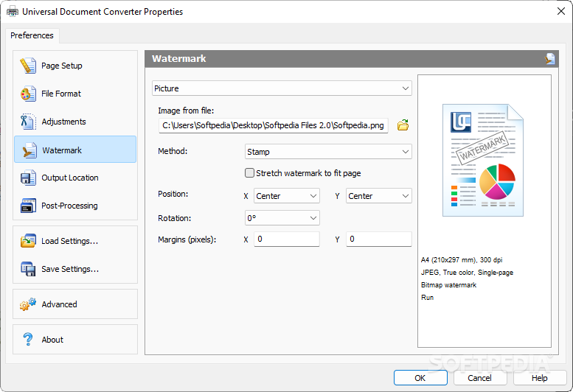Browse for watermark image file folder icon
This screenshot has height=392, width=573.
(403, 125)
